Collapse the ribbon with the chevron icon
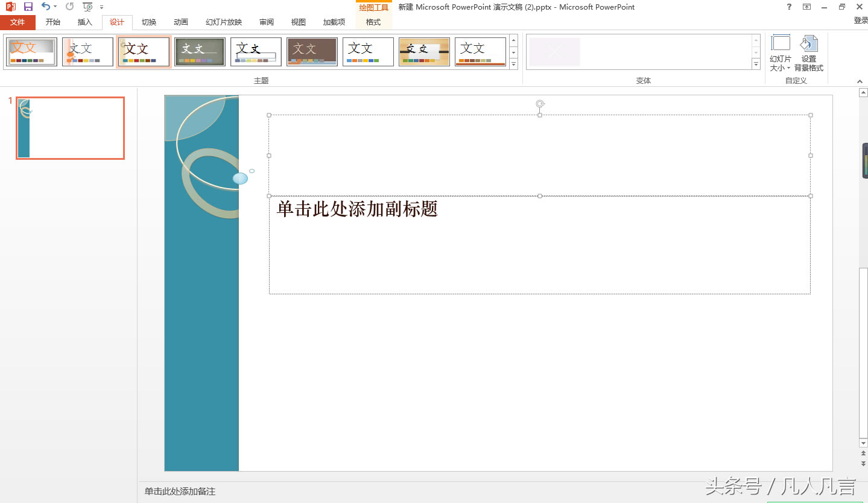868x503 pixels. (860, 81)
